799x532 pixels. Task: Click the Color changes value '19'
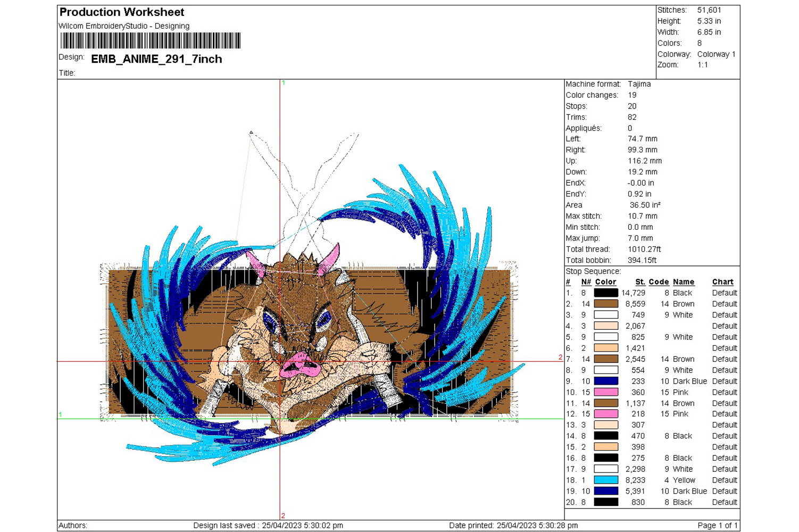click(x=632, y=95)
